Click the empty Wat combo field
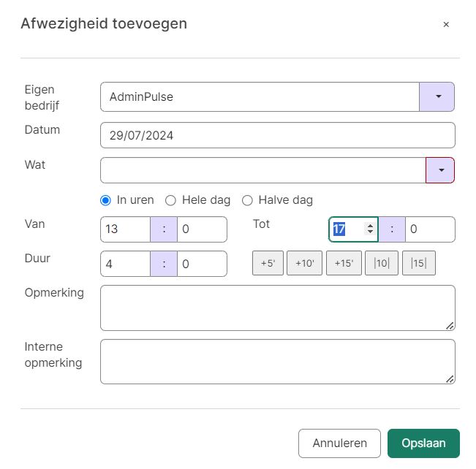Viewport: 476px width, 469px height. pos(263,170)
